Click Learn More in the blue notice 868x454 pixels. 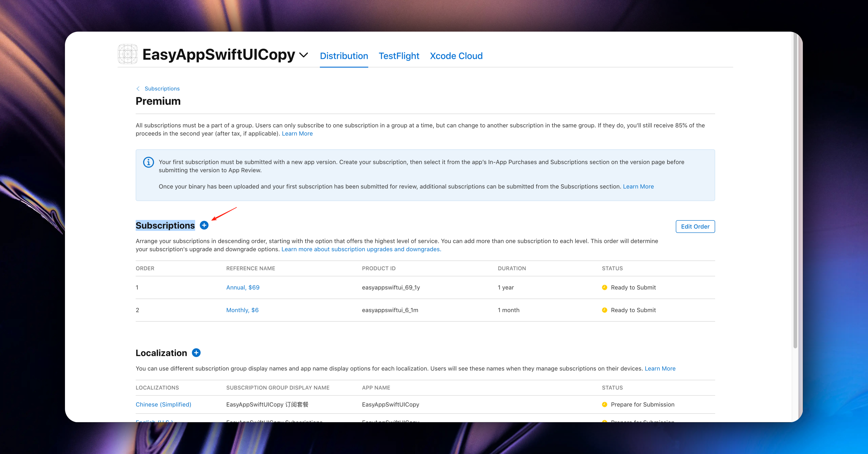[638, 187]
